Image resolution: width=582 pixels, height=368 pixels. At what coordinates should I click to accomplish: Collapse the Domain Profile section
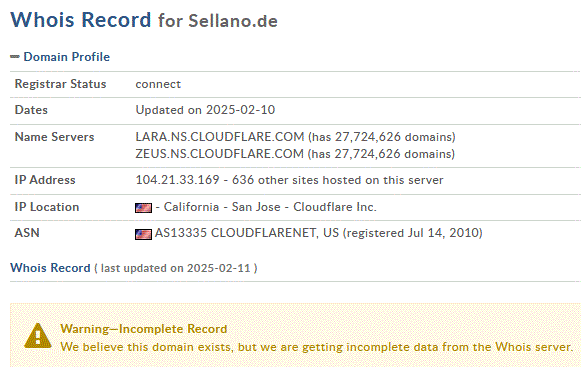click(x=15, y=57)
